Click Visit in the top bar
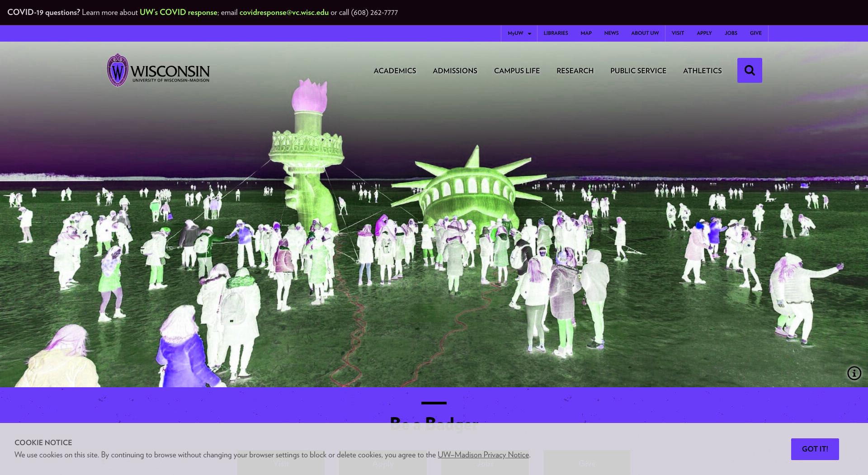Image resolution: width=868 pixels, height=475 pixels. click(x=678, y=33)
